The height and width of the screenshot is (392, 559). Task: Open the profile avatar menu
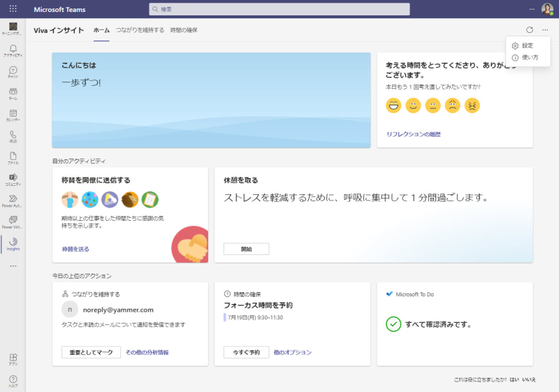pyautogui.click(x=547, y=8)
